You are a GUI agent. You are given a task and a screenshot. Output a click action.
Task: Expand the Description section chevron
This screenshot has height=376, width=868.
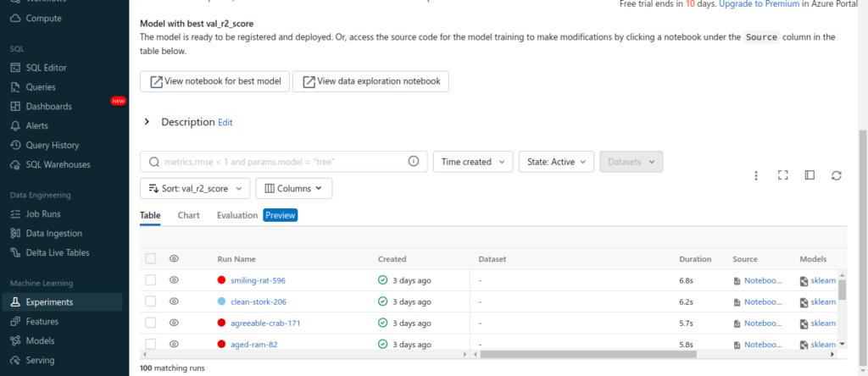pos(147,122)
